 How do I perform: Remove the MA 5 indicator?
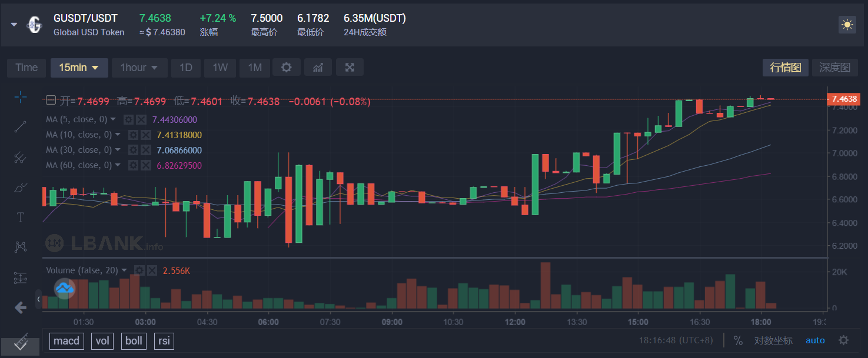(141, 119)
